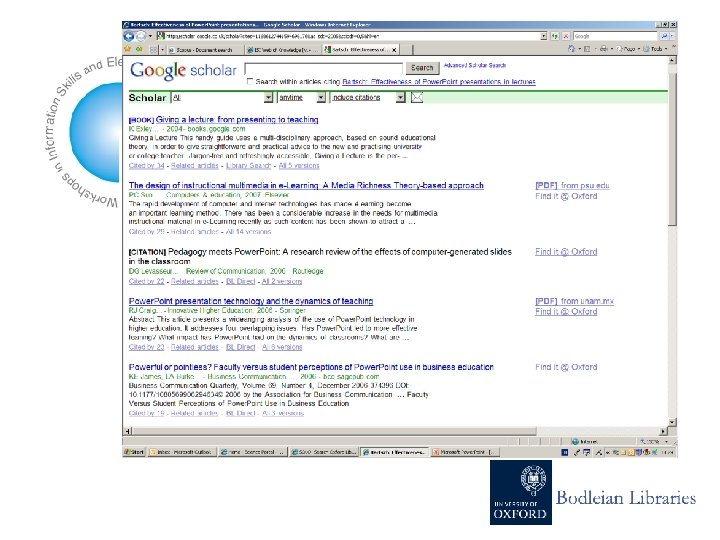Screen dimensions: 720x540
Task: Open 'PowerPoint presentation technology and the dynamics' result
Action: pyautogui.click(x=251, y=301)
